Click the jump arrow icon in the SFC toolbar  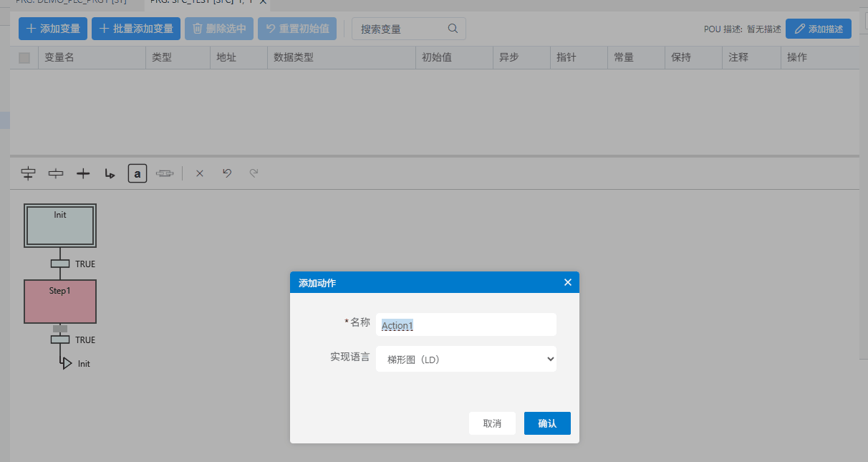click(x=110, y=173)
